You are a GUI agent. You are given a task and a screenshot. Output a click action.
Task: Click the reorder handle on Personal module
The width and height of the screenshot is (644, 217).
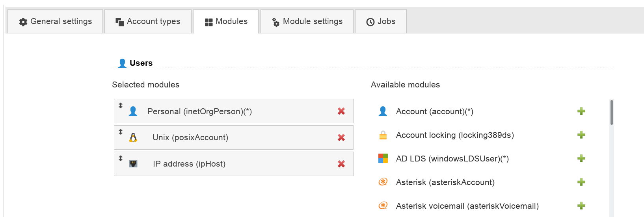(x=121, y=106)
